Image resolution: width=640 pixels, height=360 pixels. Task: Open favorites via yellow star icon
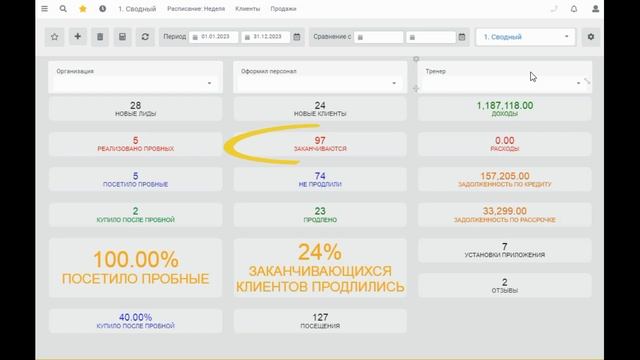click(x=82, y=9)
